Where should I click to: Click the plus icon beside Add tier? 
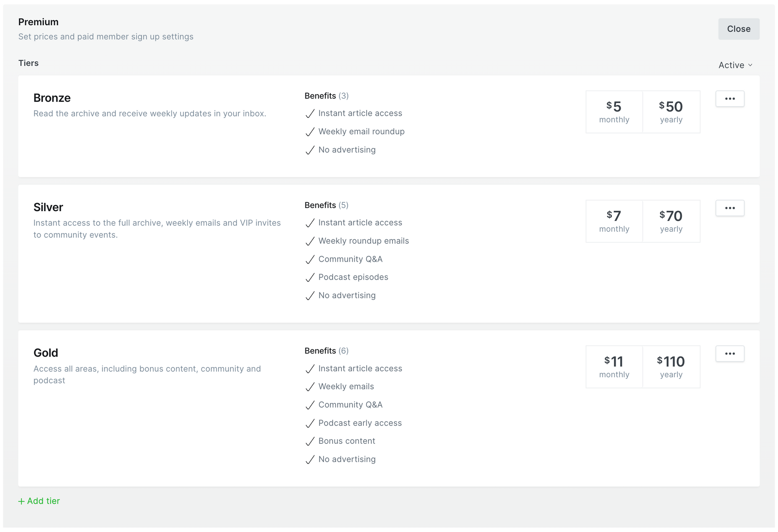(x=21, y=501)
